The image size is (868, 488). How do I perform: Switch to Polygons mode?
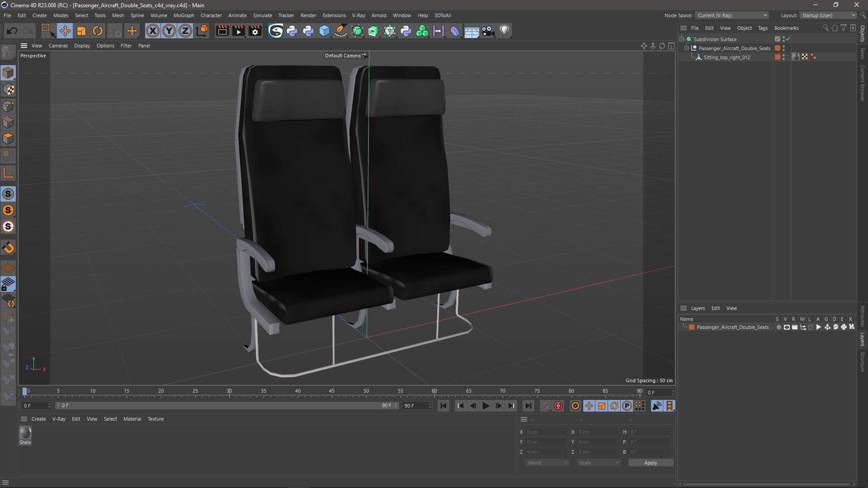[8, 139]
